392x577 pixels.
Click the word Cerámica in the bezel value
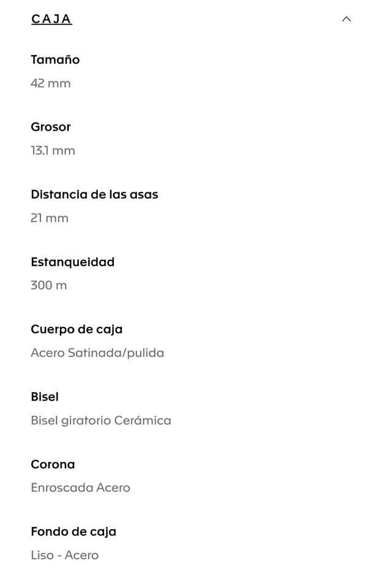coord(146,421)
